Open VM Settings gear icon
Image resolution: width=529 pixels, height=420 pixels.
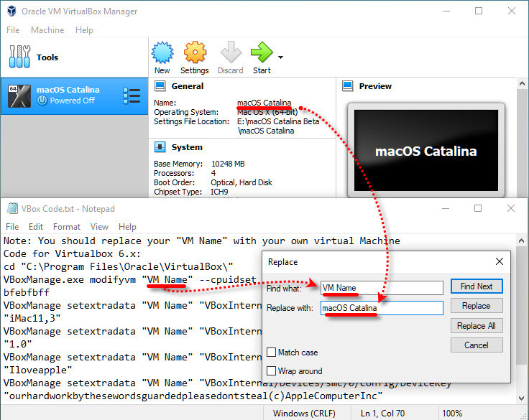(x=195, y=52)
